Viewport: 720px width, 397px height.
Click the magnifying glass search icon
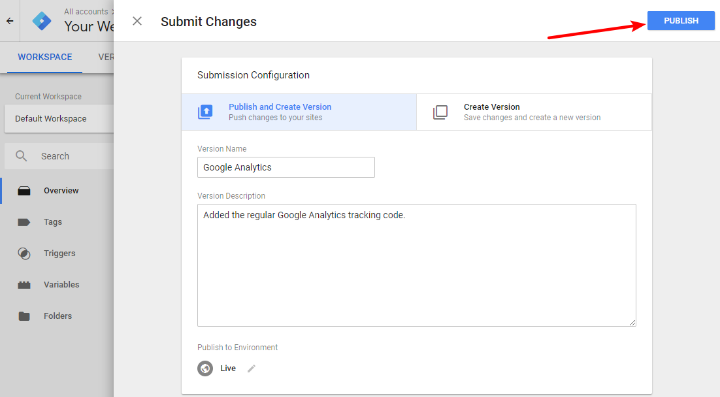tap(21, 156)
